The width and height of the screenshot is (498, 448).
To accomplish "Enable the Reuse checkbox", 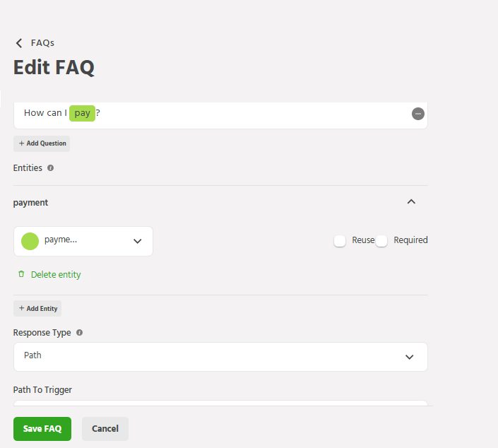I will [340, 241].
